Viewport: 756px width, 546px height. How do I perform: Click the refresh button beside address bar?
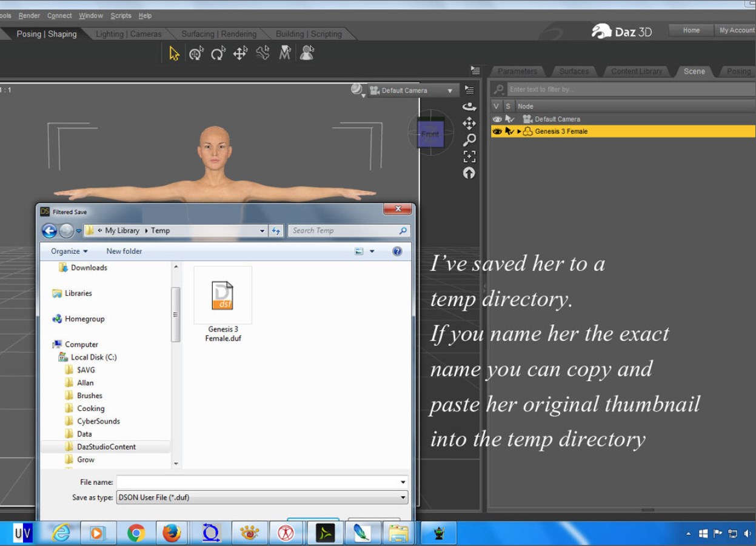276,231
